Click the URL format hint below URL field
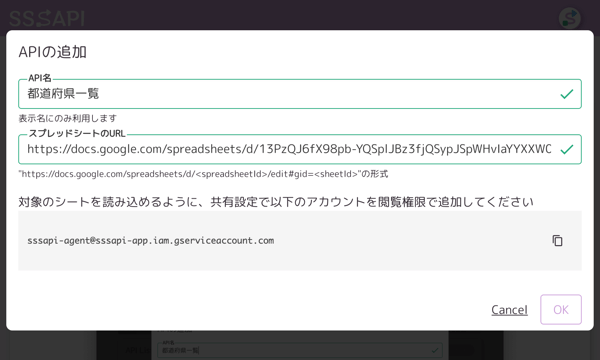The image size is (600, 360). point(203,174)
